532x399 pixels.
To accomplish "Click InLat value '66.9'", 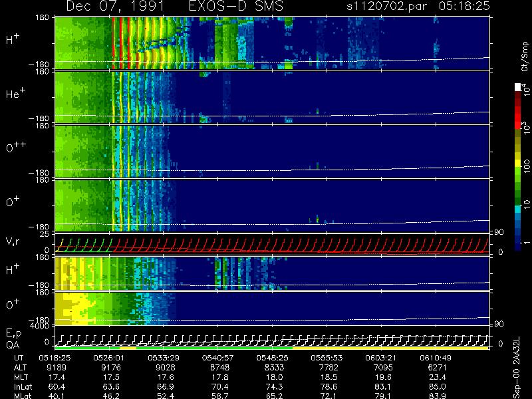I will pyautogui.click(x=166, y=386).
